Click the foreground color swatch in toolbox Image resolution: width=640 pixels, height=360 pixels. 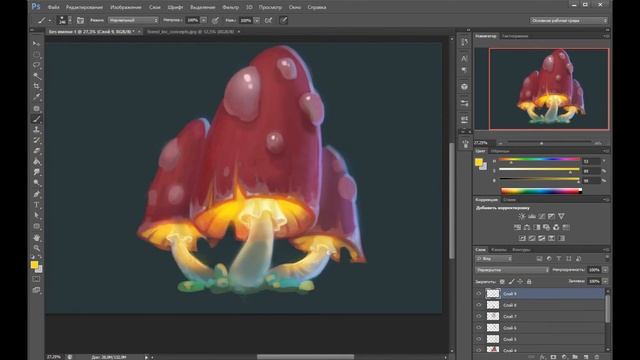[x=34, y=264]
